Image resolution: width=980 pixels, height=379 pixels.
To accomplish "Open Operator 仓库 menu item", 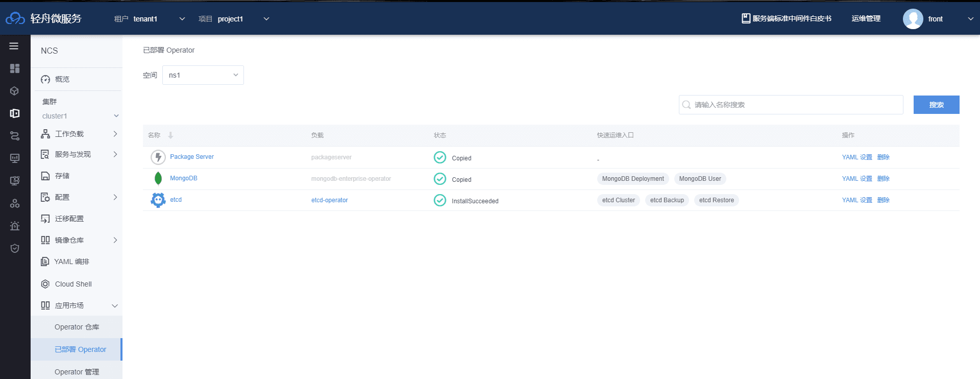I will pyautogui.click(x=77, y=327).
